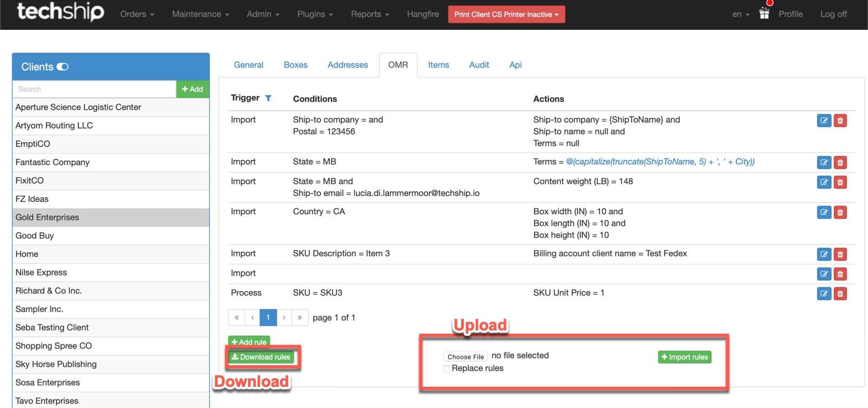Delete the empty Import rule
The width and height of the screenshot is (868, 408).
(840, 274)
